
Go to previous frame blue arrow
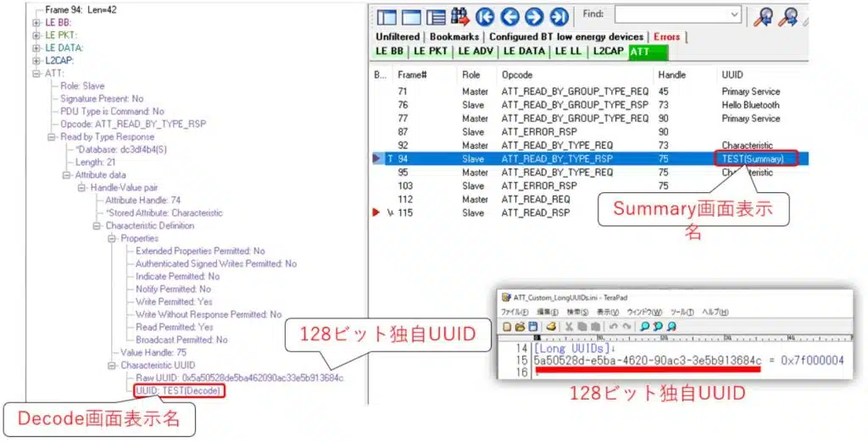pyautogui.click(x=509, y=16)
